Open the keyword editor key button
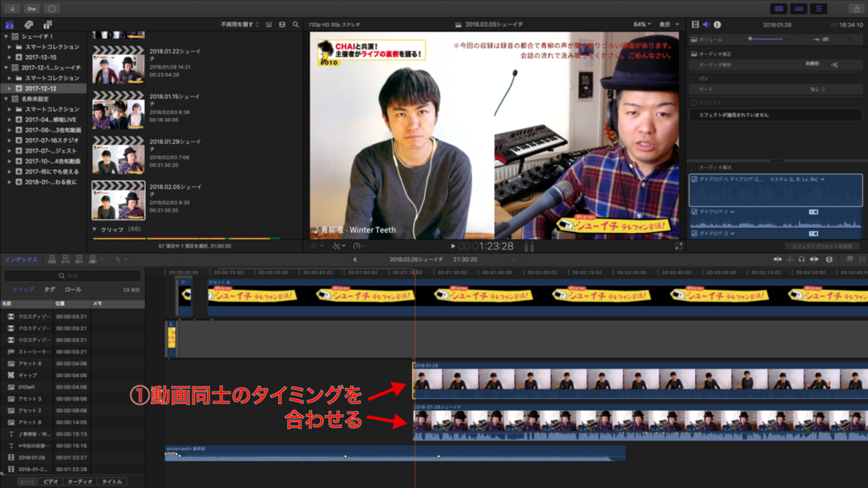Image resolution: width=868 pixels, height=488 pixels. click(x=31, y=8)
